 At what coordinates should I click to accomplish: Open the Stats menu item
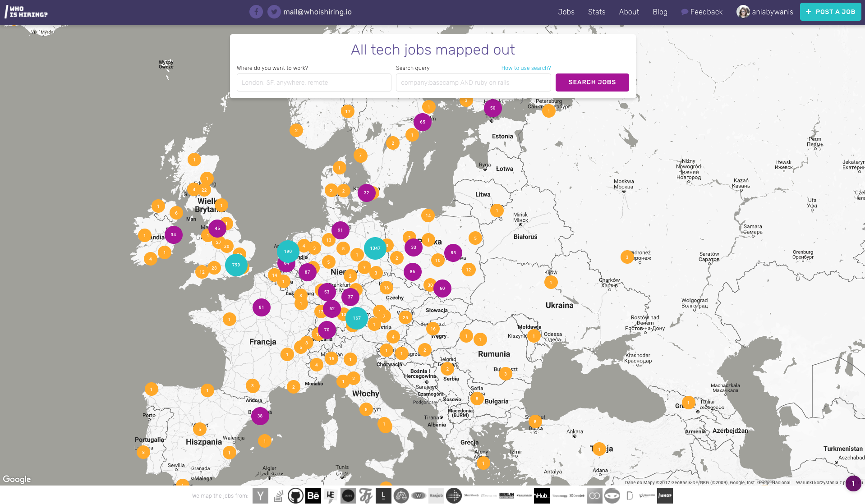click(x=597, y=12)
